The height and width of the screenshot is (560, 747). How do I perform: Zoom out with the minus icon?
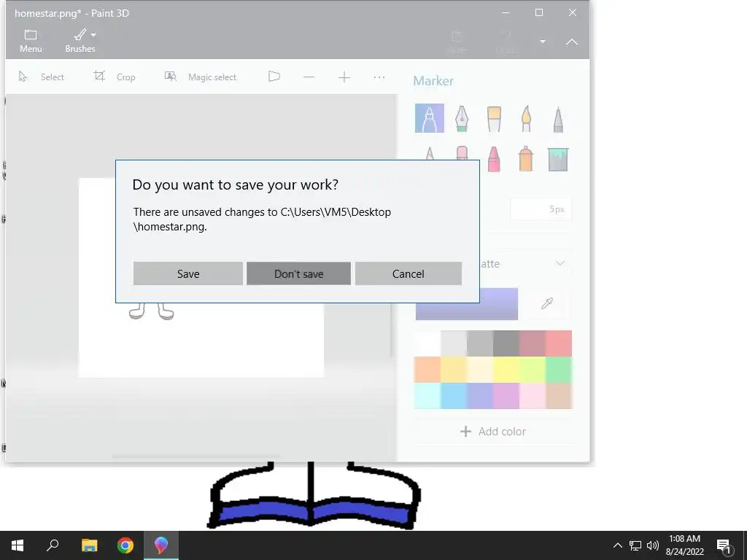tap(309, 77)
